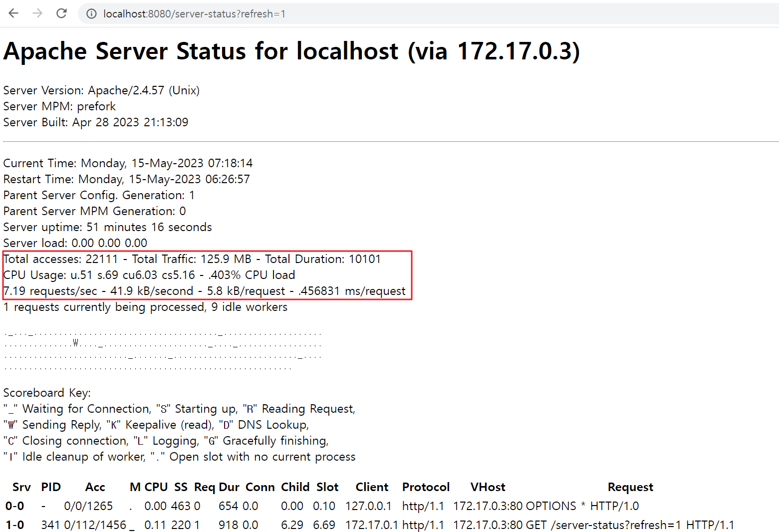The image size is (779, 532).
Task: Focus the address bar URL localhost:8080/server-status
Action: pos(194,14)
